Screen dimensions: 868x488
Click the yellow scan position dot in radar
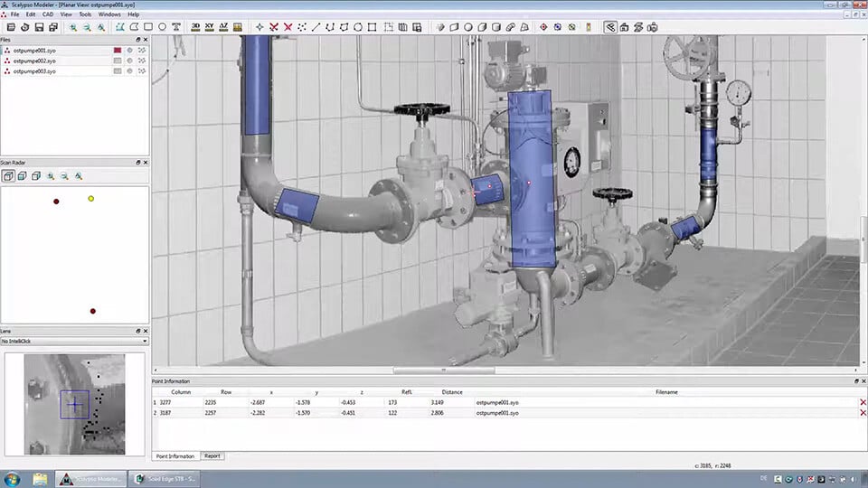[91, 199]
